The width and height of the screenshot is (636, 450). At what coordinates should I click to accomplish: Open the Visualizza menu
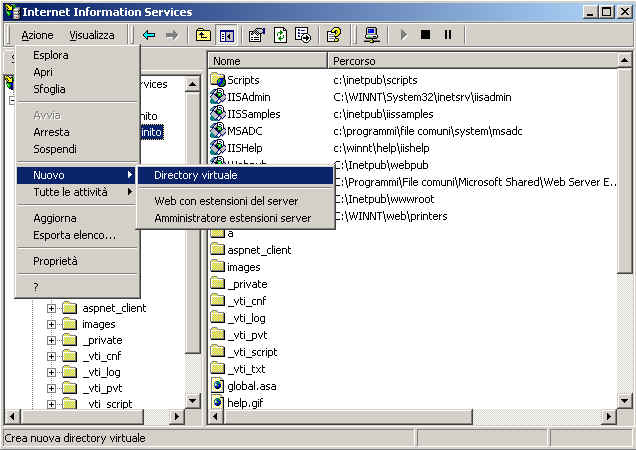[92, 35]
